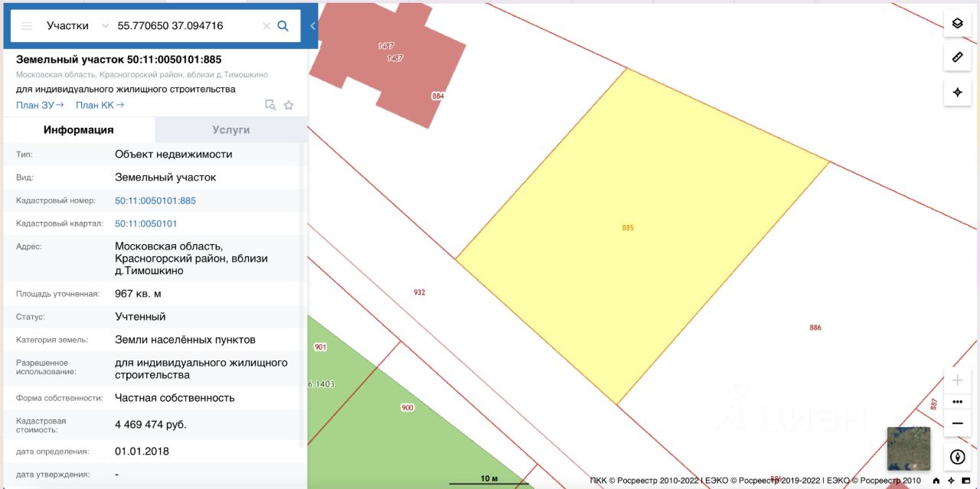This screenshot has width=980, height=489.
Task: Click parcel label 887 on the map
Action: pos(933,404)
